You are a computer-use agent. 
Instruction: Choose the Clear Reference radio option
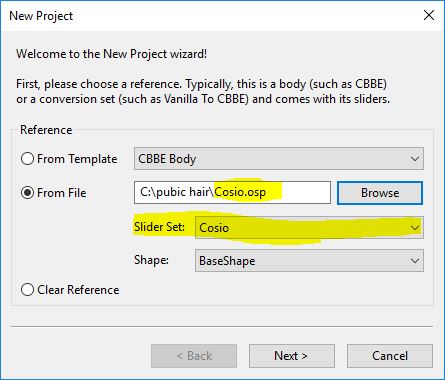[27, 290]
